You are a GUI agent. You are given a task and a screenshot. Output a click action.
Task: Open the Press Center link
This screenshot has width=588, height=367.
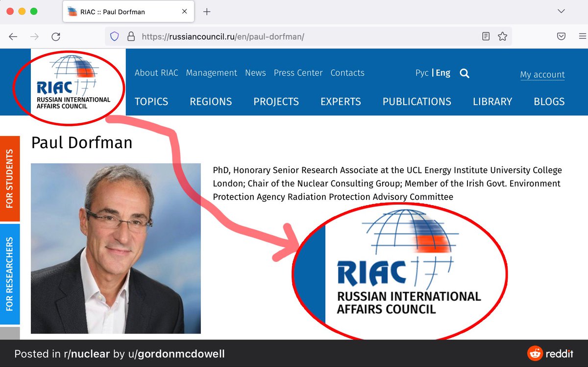298,73
